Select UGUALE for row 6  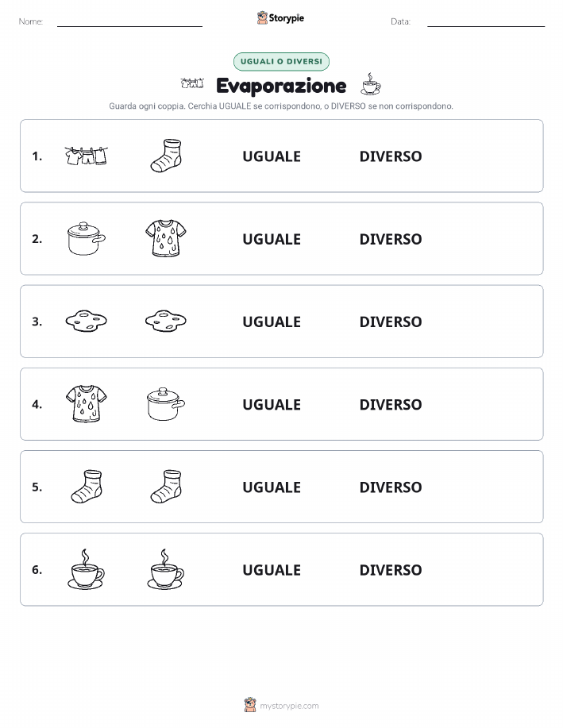[272, 570]
